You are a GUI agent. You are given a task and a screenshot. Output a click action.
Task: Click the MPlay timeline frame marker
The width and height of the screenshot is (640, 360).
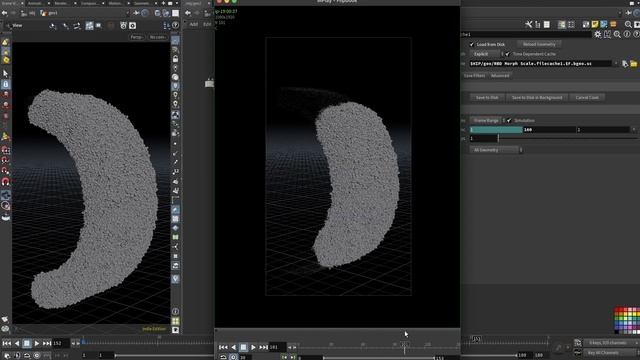[404, 346]
